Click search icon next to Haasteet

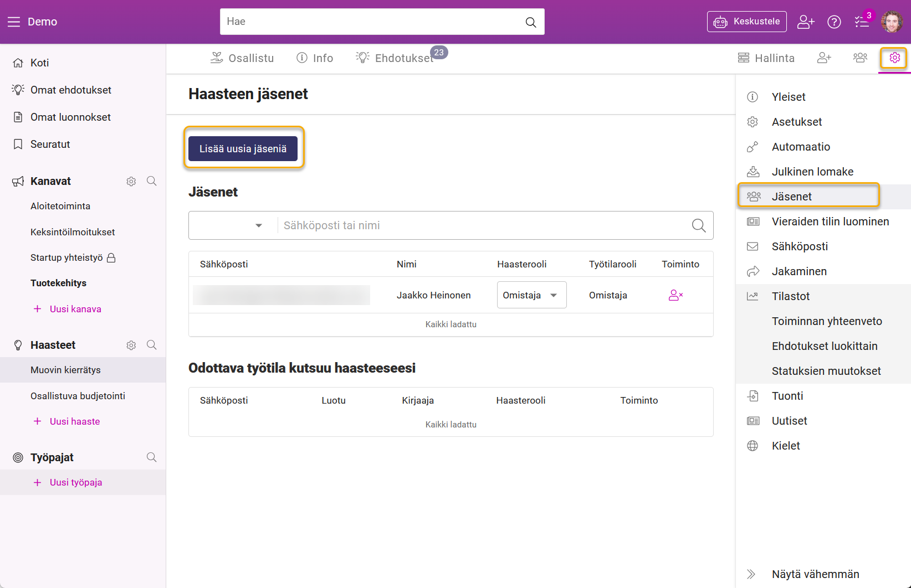(x=151, y=345)
